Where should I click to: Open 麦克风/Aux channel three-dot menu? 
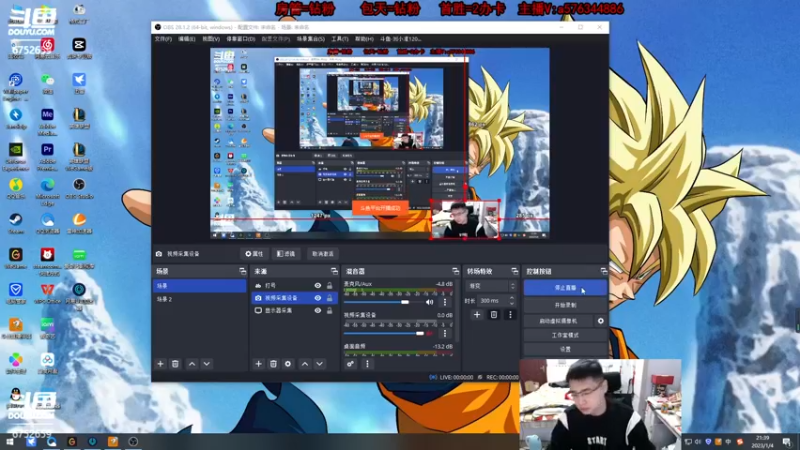click(445, 302)
